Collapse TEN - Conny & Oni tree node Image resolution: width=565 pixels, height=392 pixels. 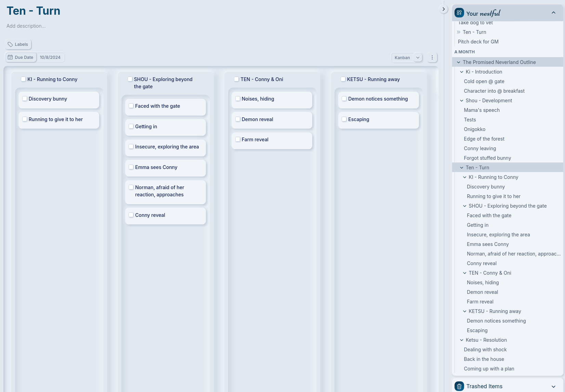pyautogui.click(x=465, y=273)
